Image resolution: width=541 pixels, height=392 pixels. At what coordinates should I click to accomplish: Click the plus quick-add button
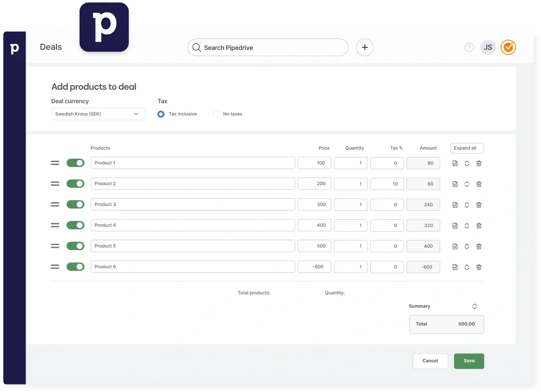click(365, 48)
